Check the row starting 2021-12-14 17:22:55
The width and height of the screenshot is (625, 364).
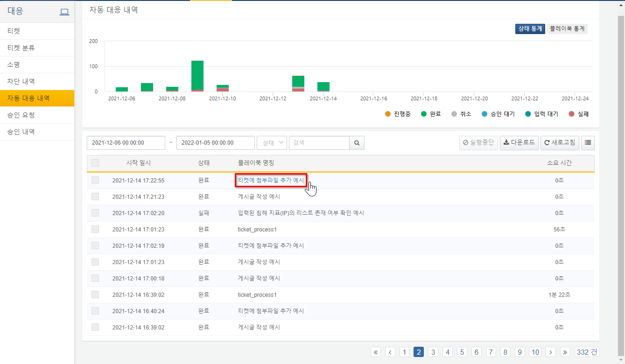pos(95,180)
